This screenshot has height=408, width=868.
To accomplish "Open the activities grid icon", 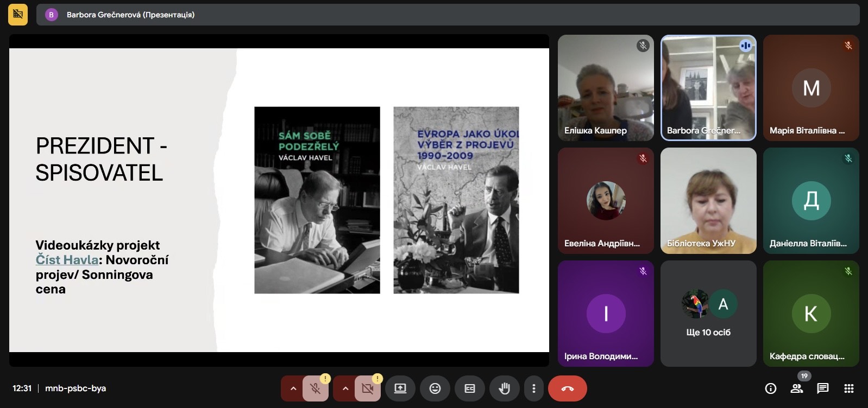I will [x=848, y=388].
